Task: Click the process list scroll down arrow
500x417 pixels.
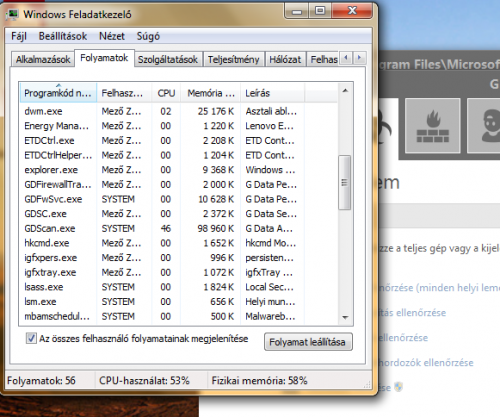Action: point(345,317)
